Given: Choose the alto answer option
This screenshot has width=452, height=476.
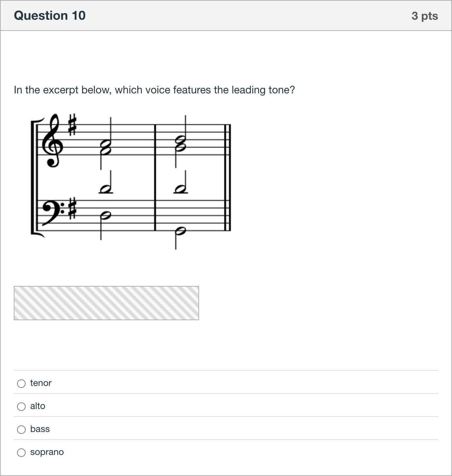Looking at the screenshot, I should (21, 407).
